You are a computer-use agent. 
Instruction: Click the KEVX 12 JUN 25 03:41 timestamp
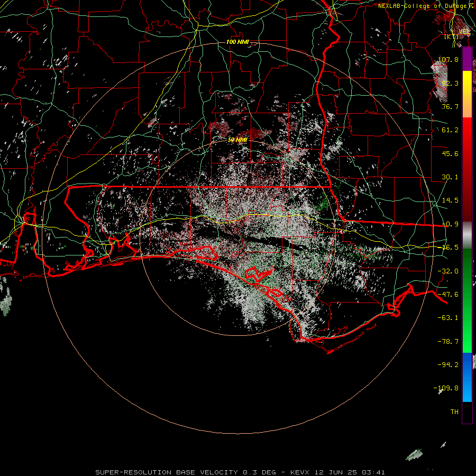pyautogui.click(x=337, y=472)
